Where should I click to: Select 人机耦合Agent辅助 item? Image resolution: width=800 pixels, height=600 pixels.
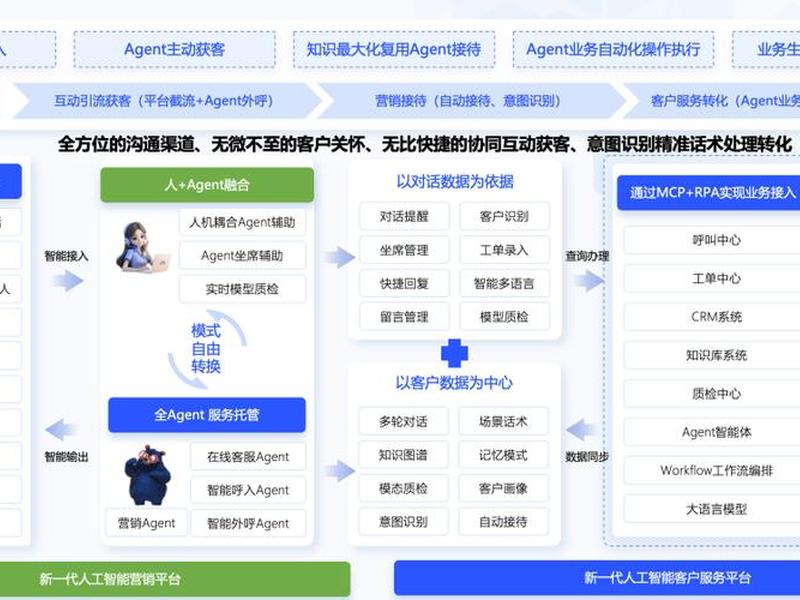tap(242, 222)
